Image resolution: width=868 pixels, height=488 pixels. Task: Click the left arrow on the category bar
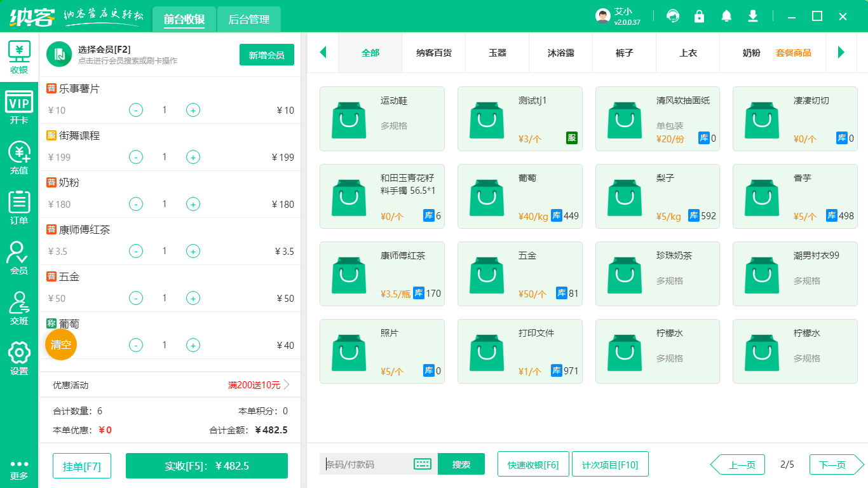[323, 53]
